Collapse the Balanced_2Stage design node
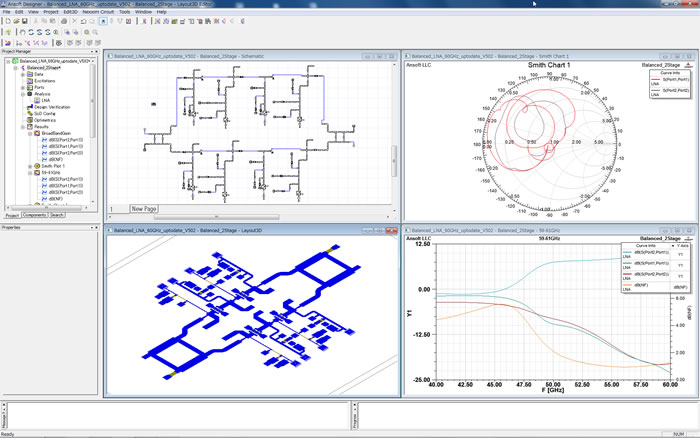The width and height of the screenshot is (700, 438). (x=15, y=68)
